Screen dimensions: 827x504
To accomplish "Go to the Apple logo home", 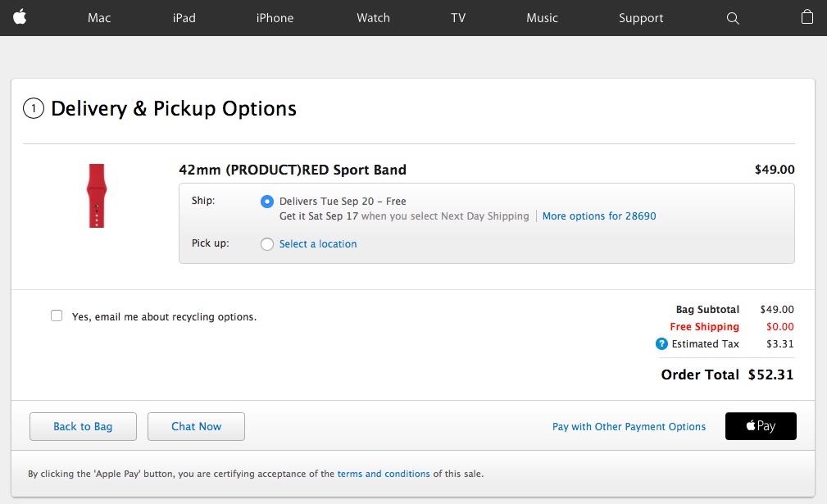I will pyautogui.click(x=20, y=17).
